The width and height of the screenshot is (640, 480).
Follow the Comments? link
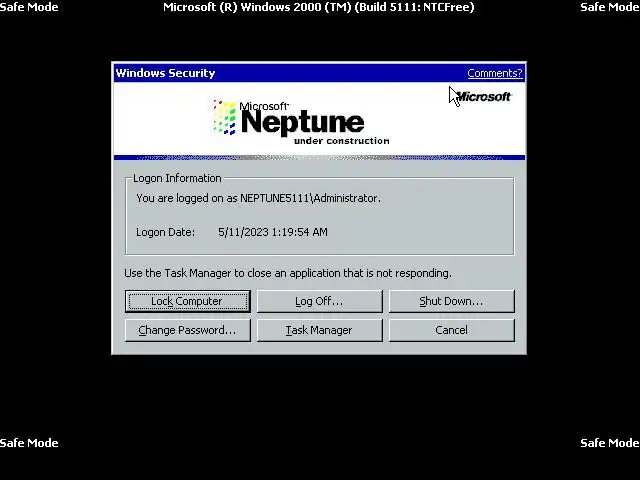(x=495, y=73)
